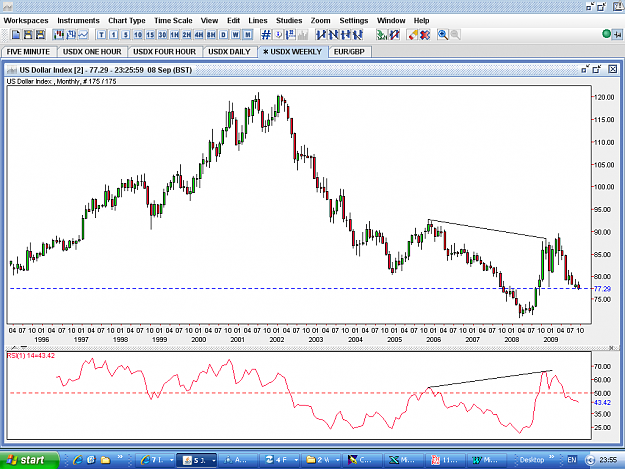Select the candlestick chart type icon
Viewport: 625px width, 469px height.
pyautogui.click(x=58, y=35)
